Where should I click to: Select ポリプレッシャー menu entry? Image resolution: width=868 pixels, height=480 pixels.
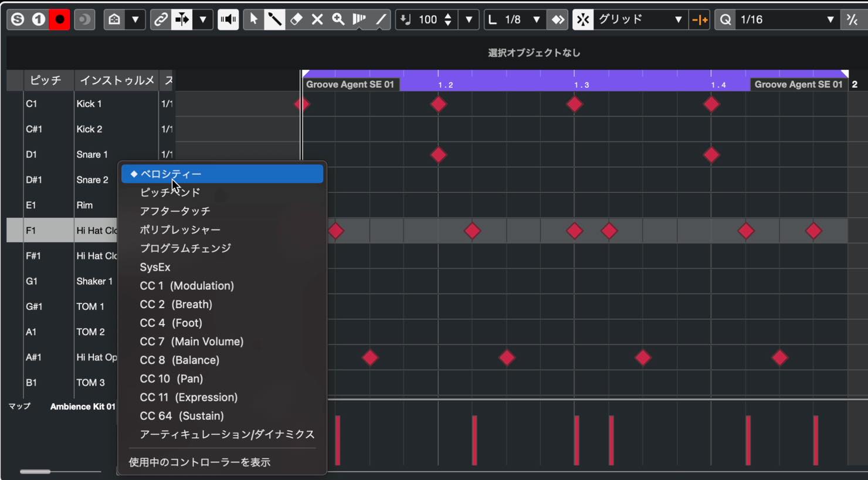[x=222, y=229]
